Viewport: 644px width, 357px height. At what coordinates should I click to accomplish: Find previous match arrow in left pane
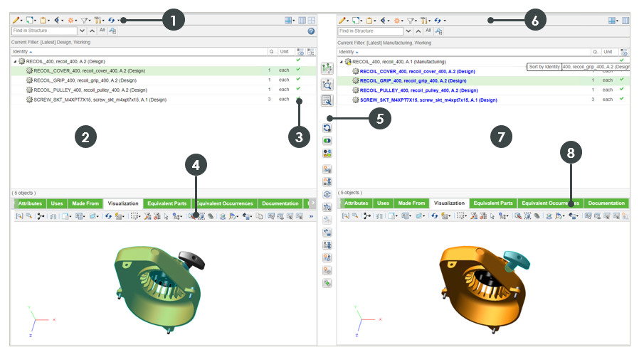click(92, 31)
